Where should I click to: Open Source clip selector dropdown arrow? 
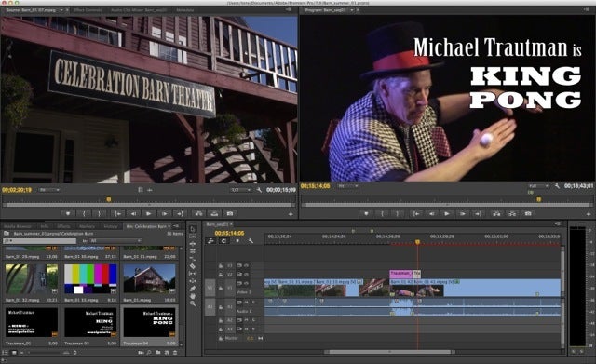click(61, 10)
